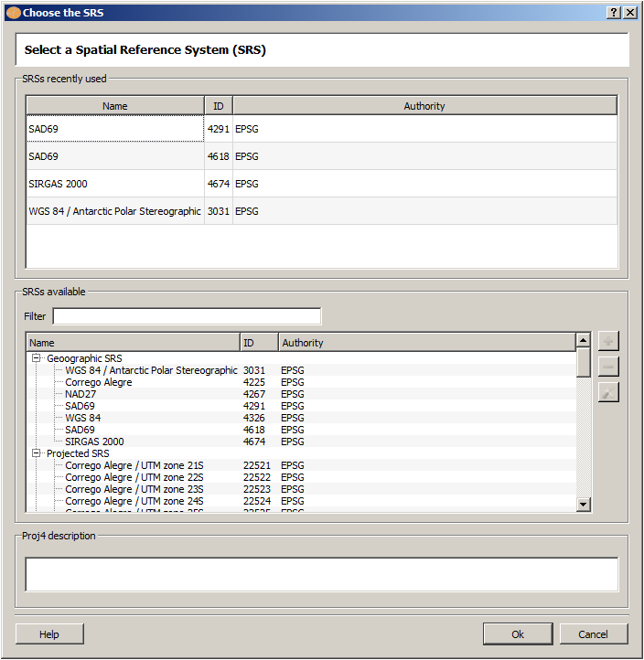This screenshot has height=660, width=644.
Task: Sort recently used list by ID header
Action: [x=219, y=106]
